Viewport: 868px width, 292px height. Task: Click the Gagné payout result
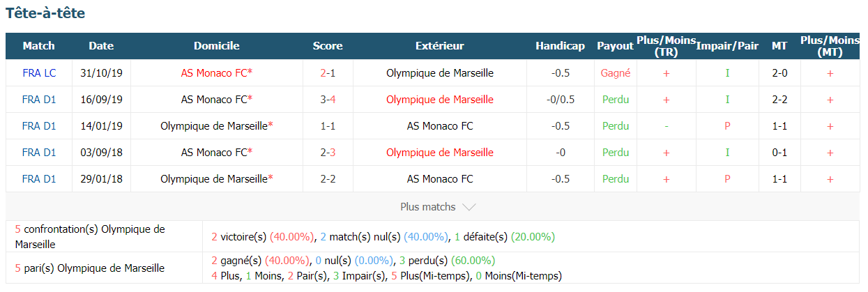(615, 72)
